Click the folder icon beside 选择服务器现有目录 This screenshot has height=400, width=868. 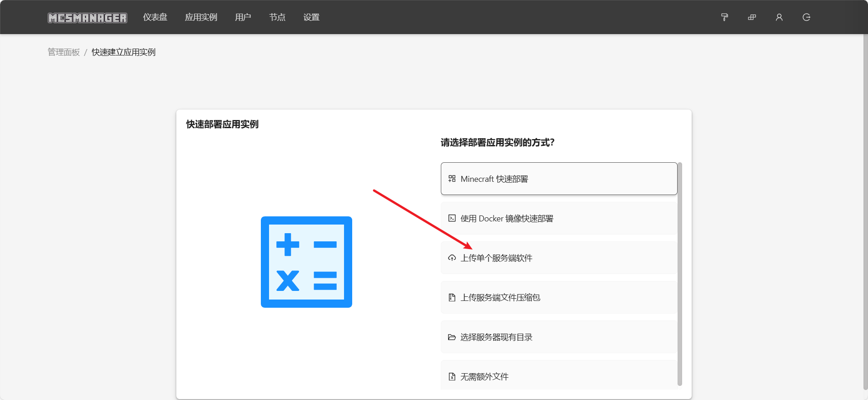452,337
